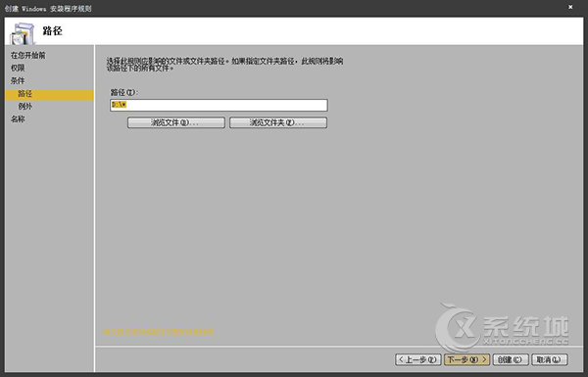Click the 浏览文件夹 button
588x377 pixels.
click(x=278, y=122)
